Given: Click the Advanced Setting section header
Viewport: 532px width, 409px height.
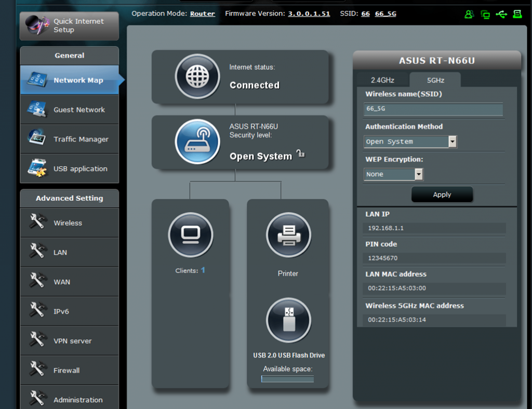Looking at the screenshot, I should pos(70,198).
